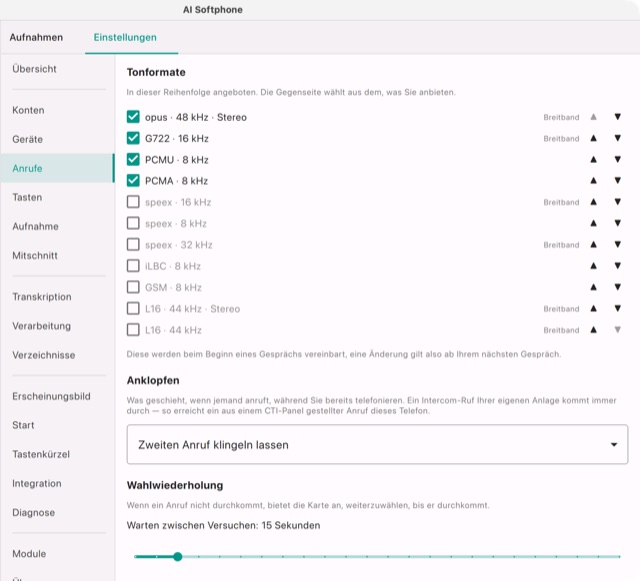Move speex 16 kHz codec up
The height and width of the screenshot is (581, 640).
coord(593,202)
